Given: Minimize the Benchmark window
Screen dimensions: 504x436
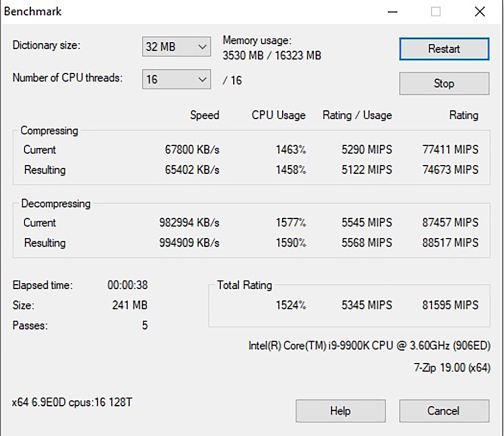Looking at the screenshot, I should click(393, 12).
